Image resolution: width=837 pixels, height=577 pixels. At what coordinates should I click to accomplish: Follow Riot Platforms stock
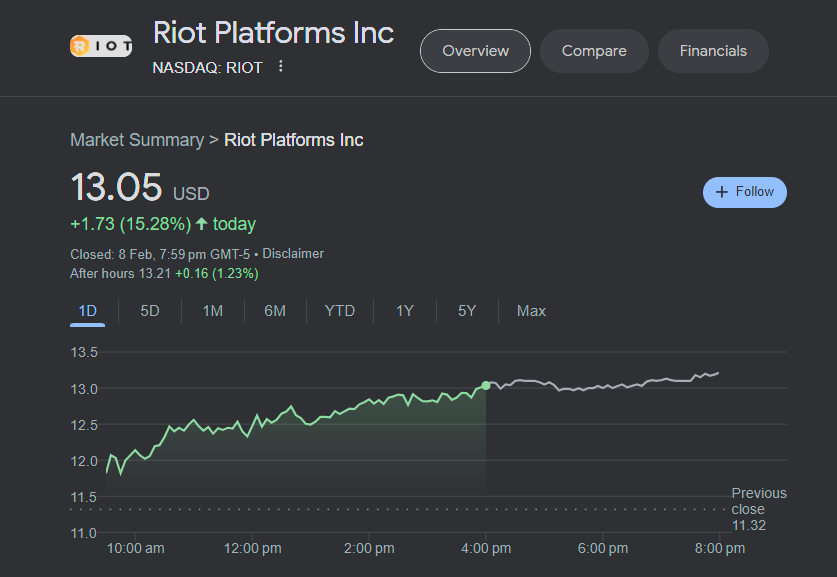(745, 192)
